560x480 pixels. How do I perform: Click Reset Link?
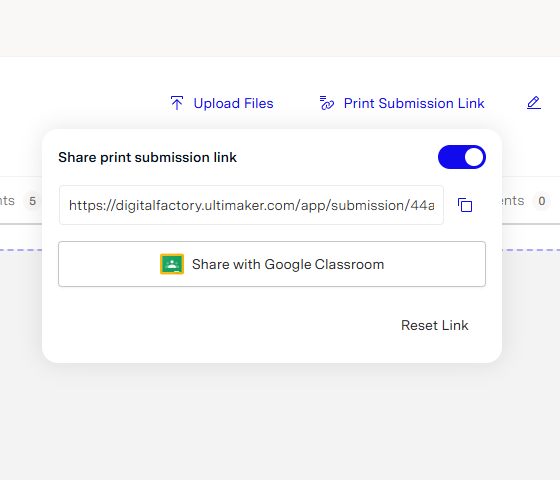click(x=434, y=325)
